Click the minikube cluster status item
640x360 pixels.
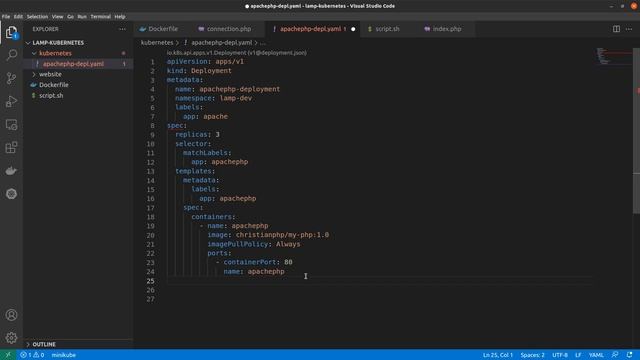64,355
